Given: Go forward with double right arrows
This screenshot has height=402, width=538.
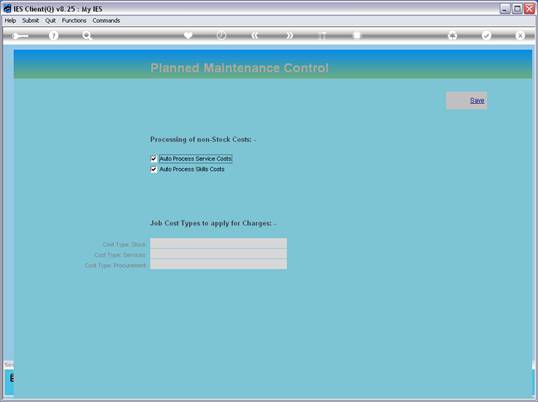Looking at the screenshot, I should coord(289,35).
